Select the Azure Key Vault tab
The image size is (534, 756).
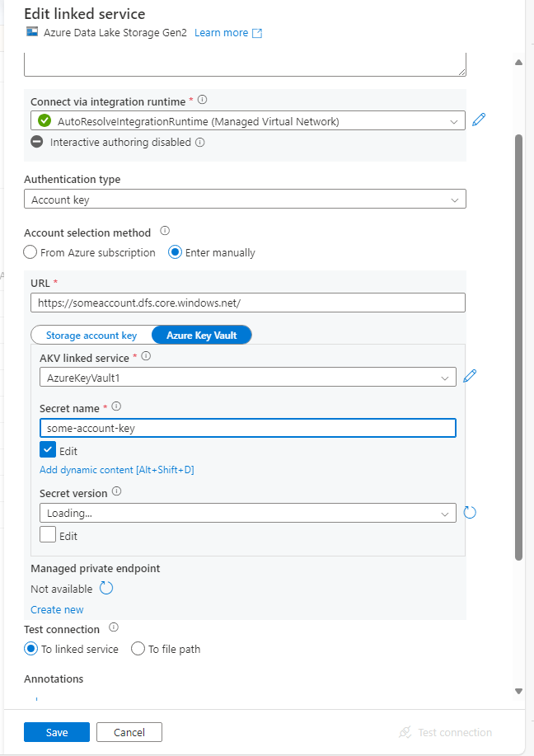201,335
